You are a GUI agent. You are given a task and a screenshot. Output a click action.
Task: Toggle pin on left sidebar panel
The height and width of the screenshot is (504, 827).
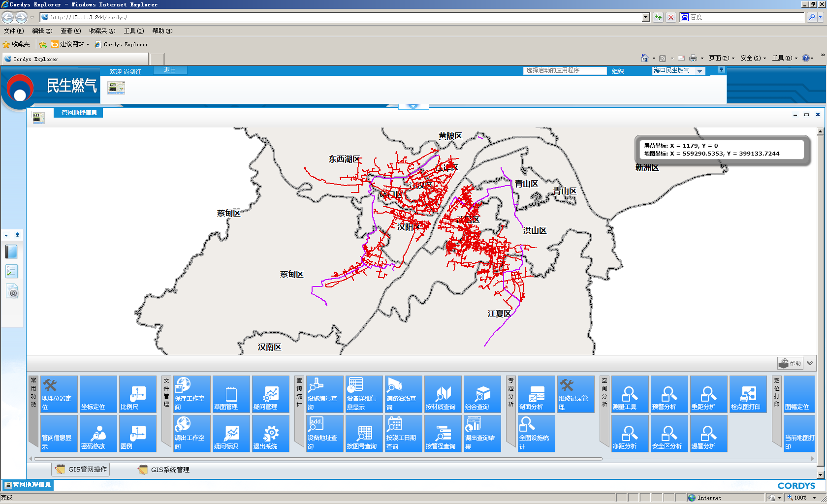[x=17, y=235]
